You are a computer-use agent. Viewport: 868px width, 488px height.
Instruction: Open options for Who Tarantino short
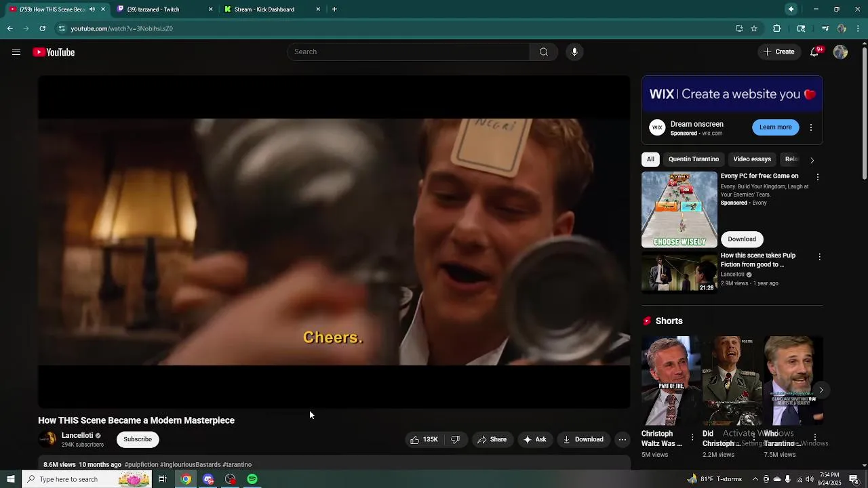pyautogui.click(x=814, y=437)
